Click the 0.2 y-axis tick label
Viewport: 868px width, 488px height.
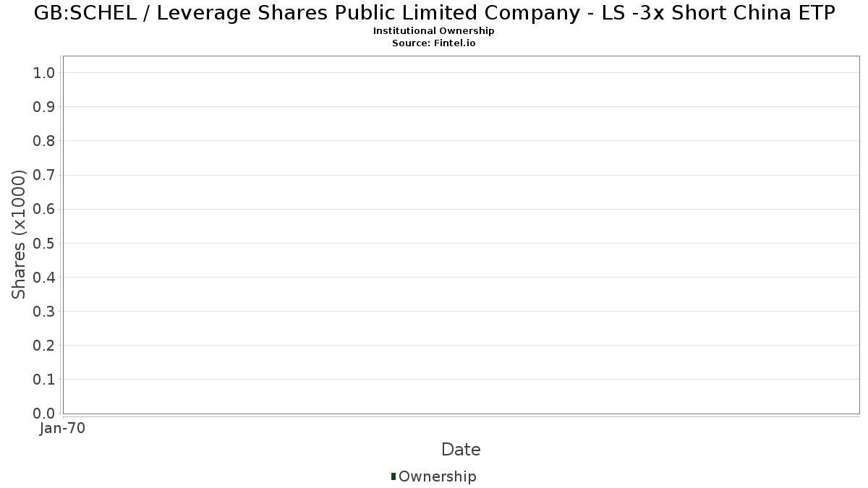(x=44, y=345)
